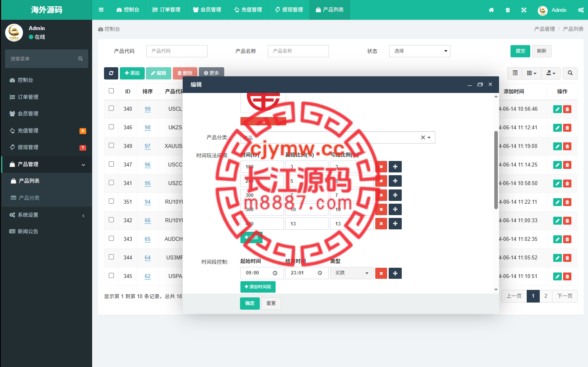Click edit pencil icon for row 340

point(558,109)
